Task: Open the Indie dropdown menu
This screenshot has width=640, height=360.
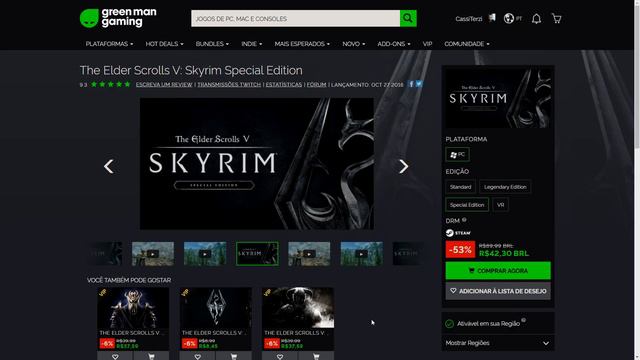Action: coord(251,44)
